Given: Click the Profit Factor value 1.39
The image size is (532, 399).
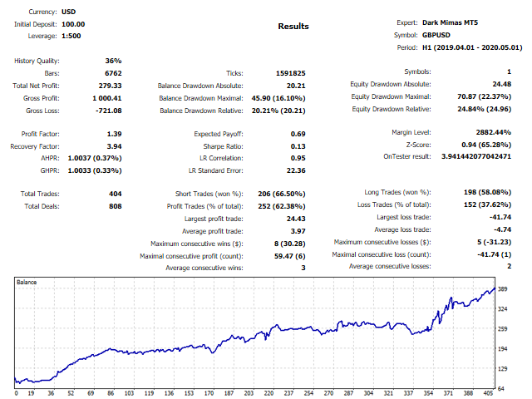Looking at the screenshot, I should click(x=113, y=133).
